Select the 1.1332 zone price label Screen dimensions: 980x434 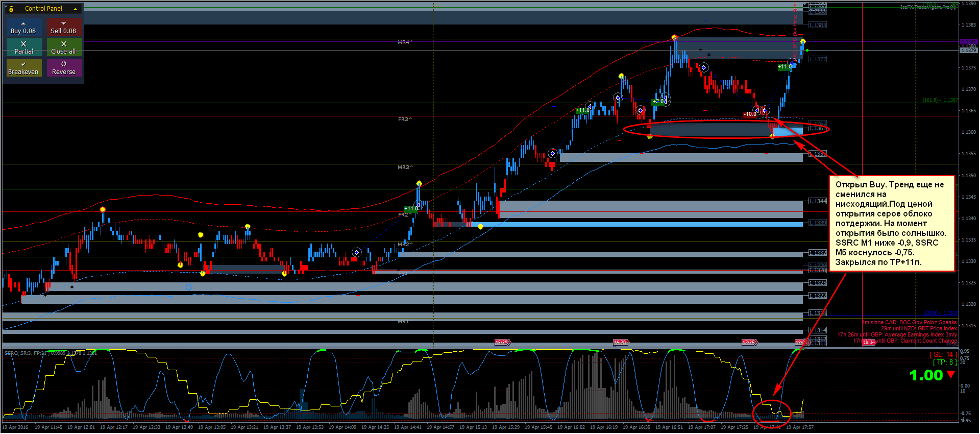pyautogui.click(x=818, y=253)
